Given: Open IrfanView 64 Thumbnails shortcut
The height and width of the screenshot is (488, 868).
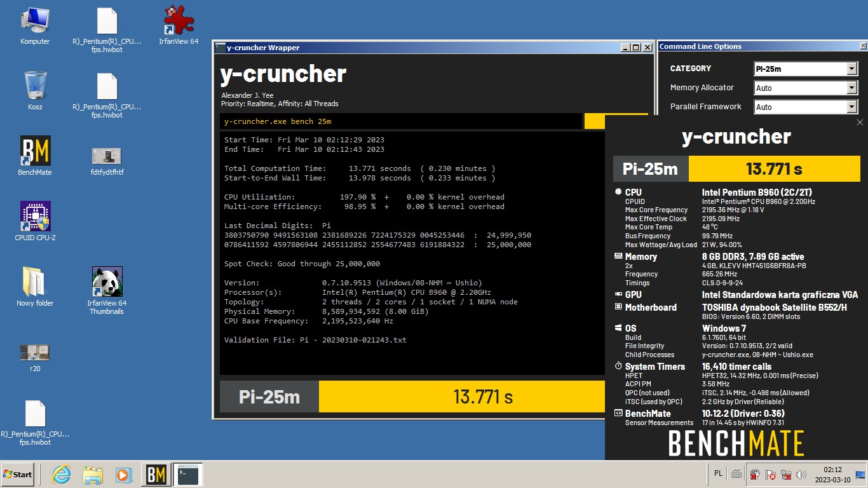Looking at the screenshot, I should coord(107,290).
